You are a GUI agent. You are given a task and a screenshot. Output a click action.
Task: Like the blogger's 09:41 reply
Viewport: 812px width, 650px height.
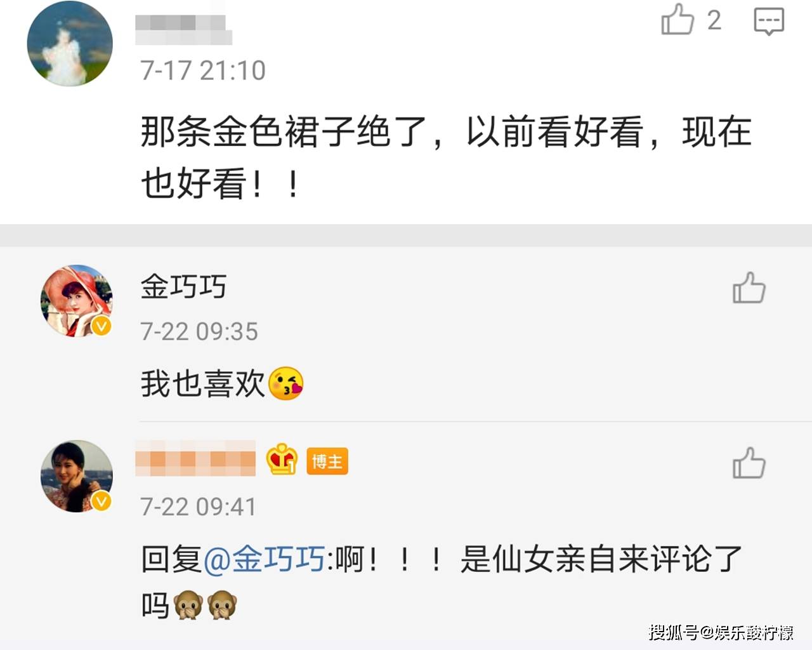[x=749, y=463]
